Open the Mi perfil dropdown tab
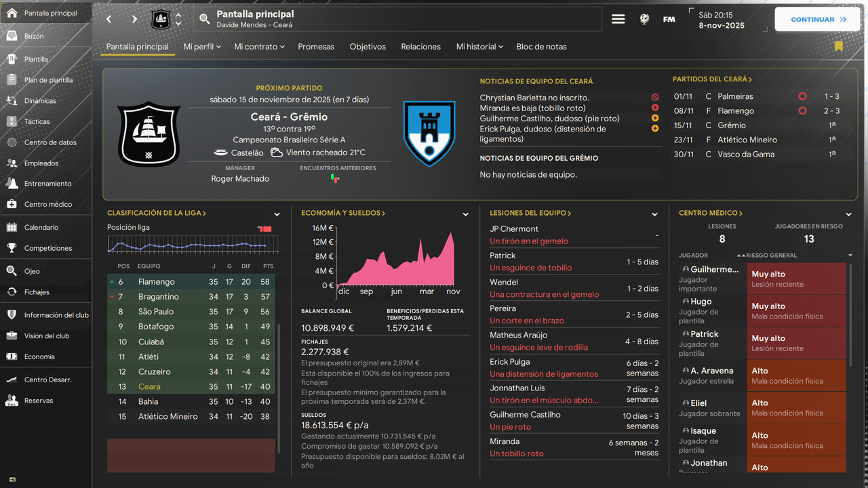The height and width of the screenshot is (488, 868). click(203, 47)
